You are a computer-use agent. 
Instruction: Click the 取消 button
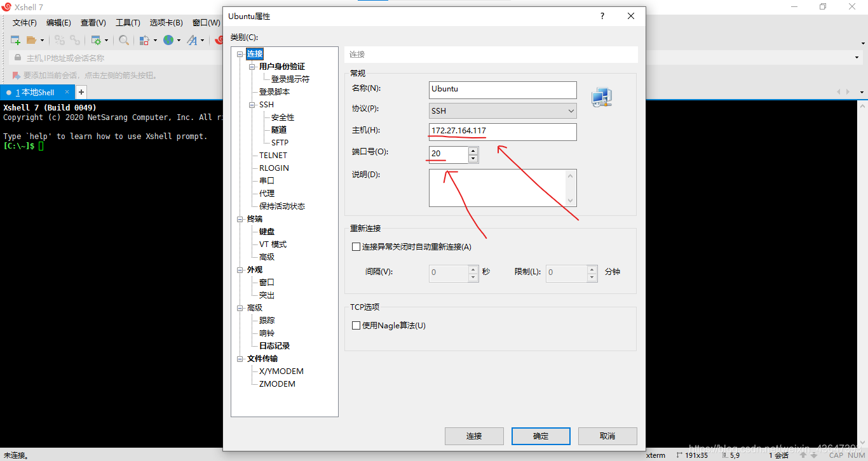pyautogui.click(x=607, y=436)
